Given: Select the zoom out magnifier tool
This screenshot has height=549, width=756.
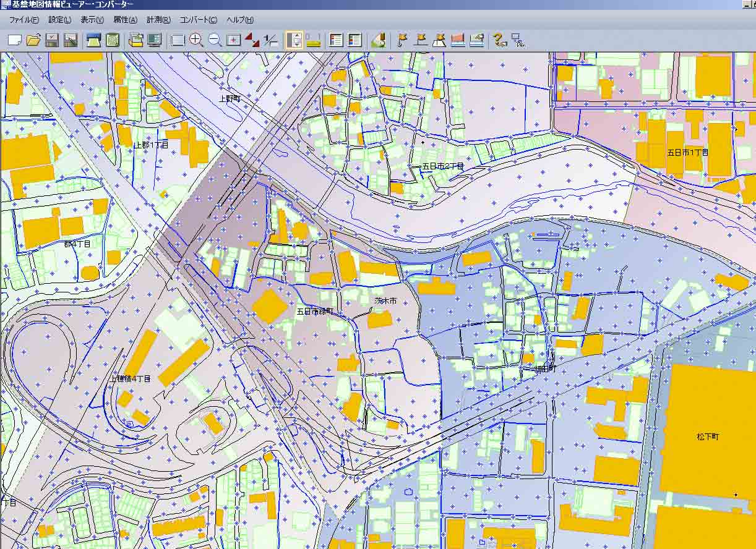Looking at the screenshot, I should [215, 40].
